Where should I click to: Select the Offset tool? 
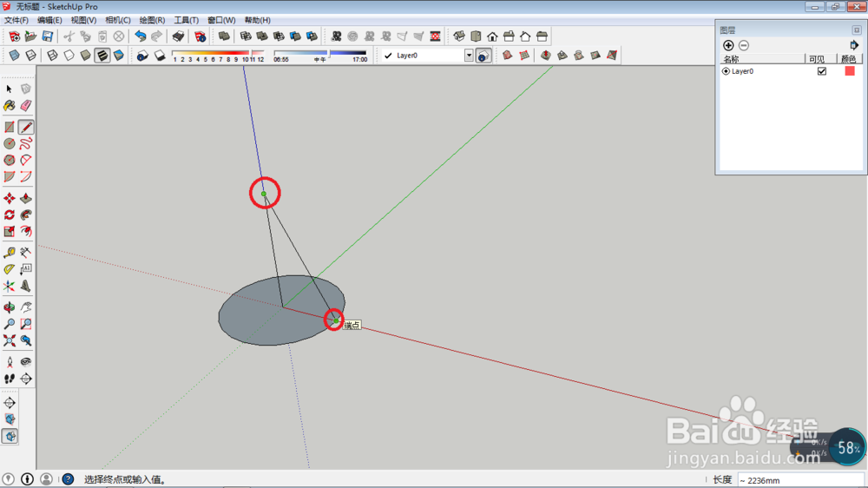[26, 231]
